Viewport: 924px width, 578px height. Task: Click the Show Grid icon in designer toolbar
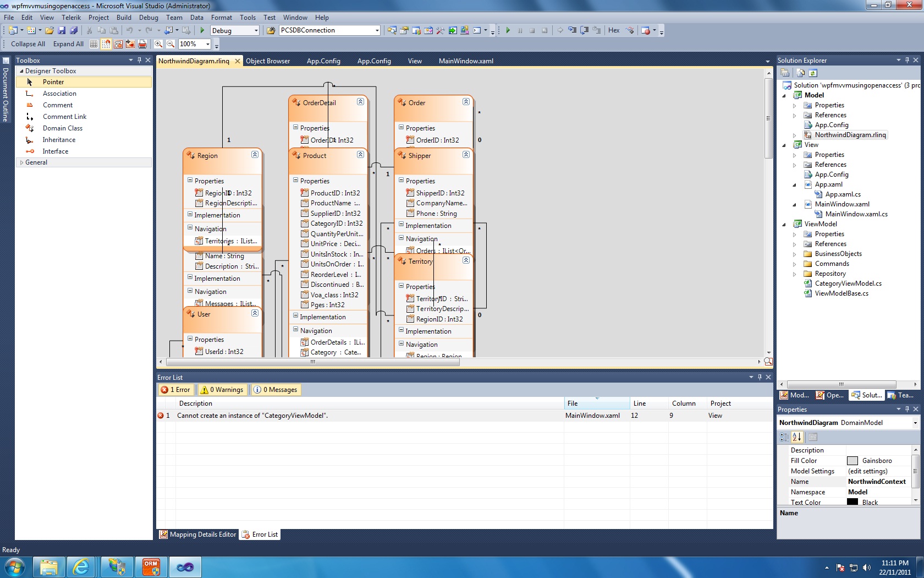(x=94, y=44)
